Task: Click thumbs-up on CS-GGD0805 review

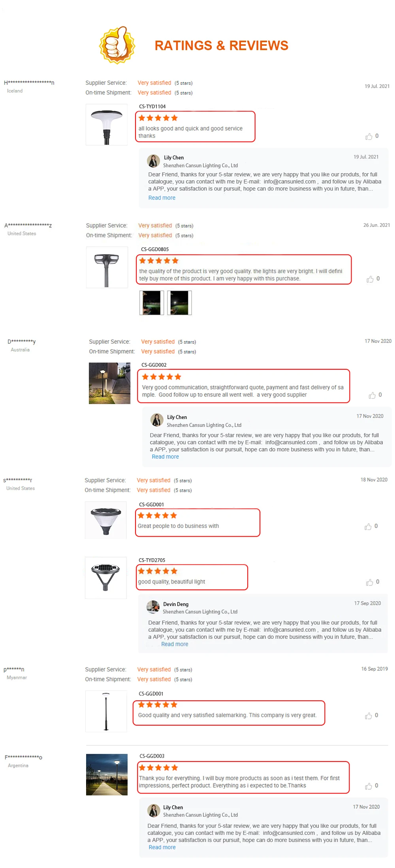Action: [x=370, y=279]
